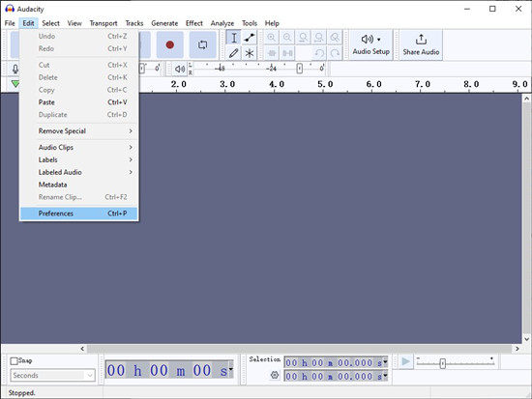The image size is (532, 399).
Task: Expand Audio Clips submenu
Action: 78,148
